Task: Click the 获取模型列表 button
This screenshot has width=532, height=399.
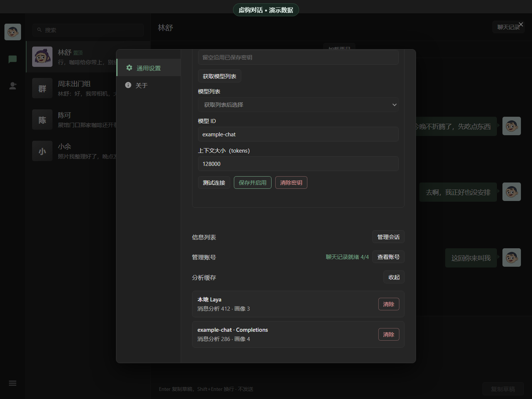Action: (219, 76)
